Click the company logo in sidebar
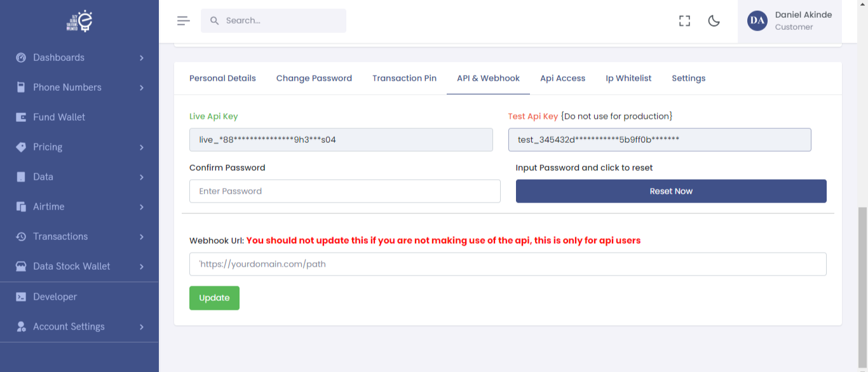 tap(79, 21)
